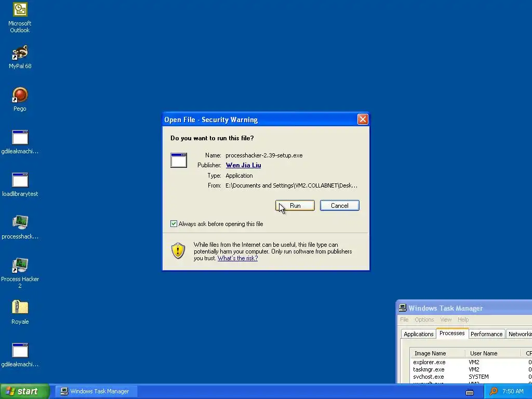The width and height of the screenshot is (532, 399).
Task: Select the taskmgr.exe process row
Action: click(471, 369)
